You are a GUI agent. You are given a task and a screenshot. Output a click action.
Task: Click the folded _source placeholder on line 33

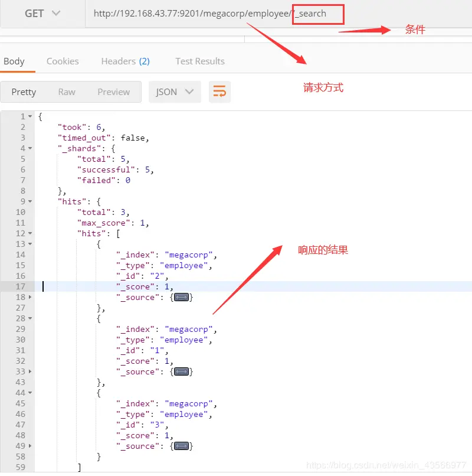(181, 371)
